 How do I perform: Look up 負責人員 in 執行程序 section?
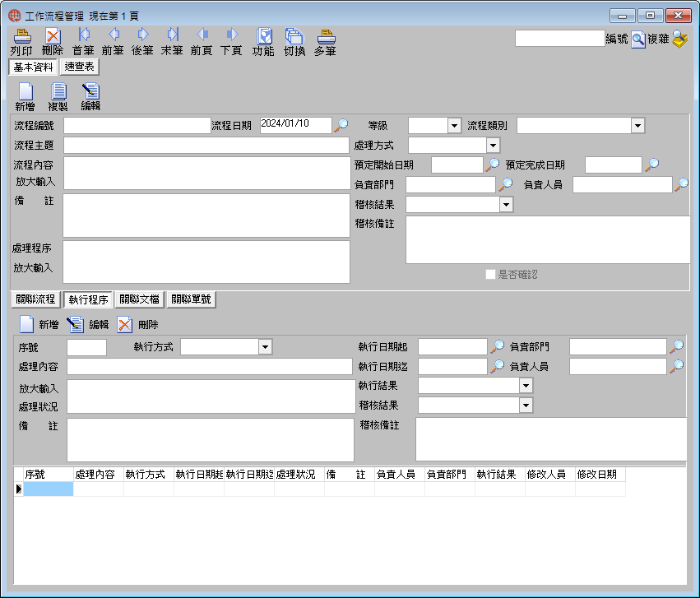pos(677,366)
